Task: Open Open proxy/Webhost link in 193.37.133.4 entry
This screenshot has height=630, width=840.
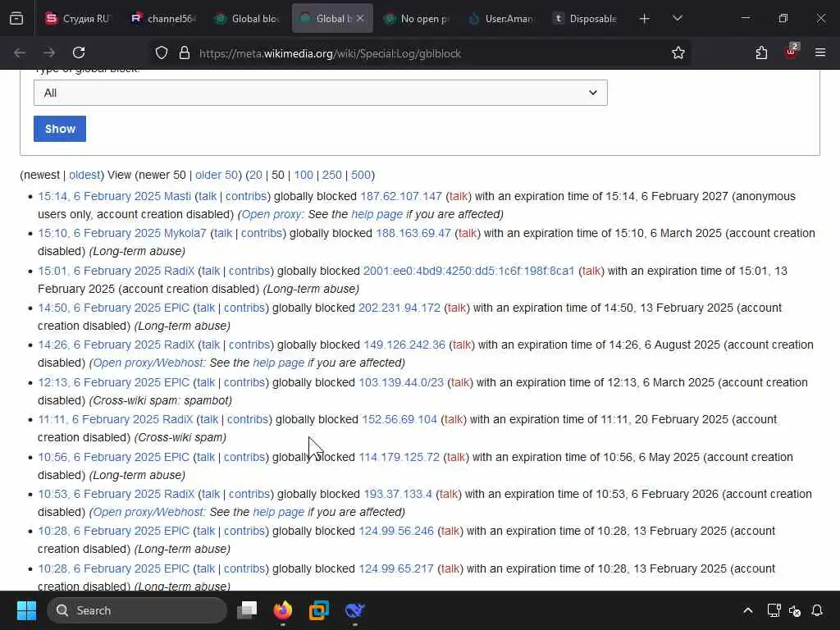Action: click(x=148, y=512)
